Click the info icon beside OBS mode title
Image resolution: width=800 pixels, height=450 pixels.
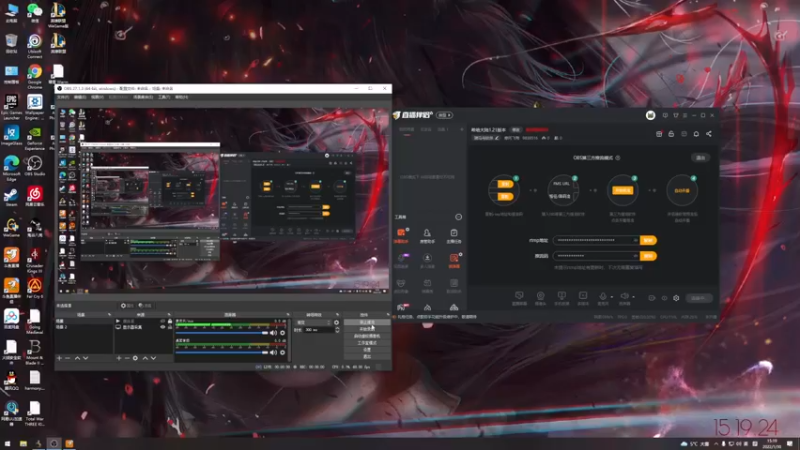[x=618, y=158]
